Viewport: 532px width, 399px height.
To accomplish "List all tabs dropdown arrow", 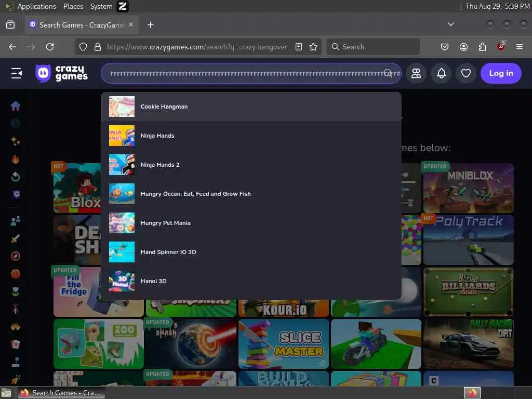I will [451, 24].
